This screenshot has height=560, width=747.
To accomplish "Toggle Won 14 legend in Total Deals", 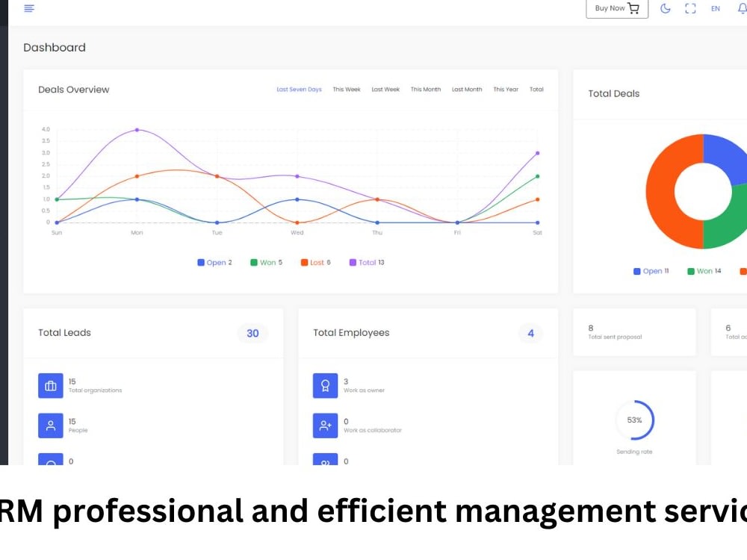I will (704, 271).
